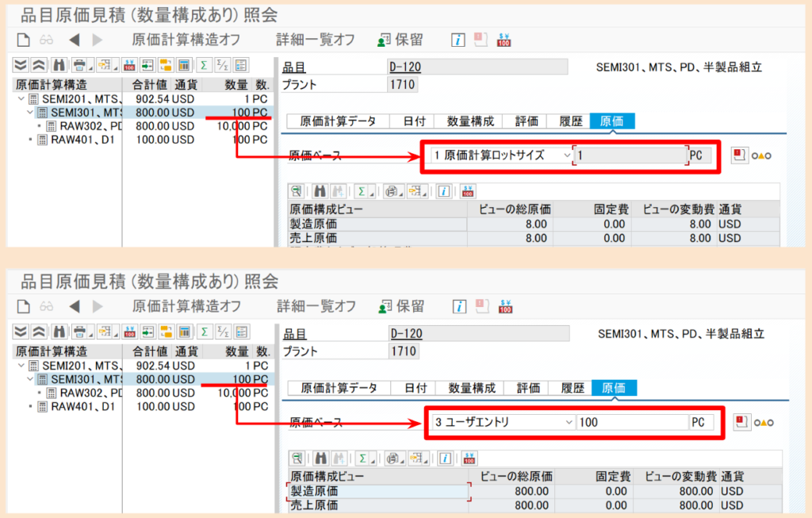Click the $¥ 100 costs icon in upper window toolbar
The width and height of the screenshot is (812, 518).
pyautogui.click(x=504, y=40)
